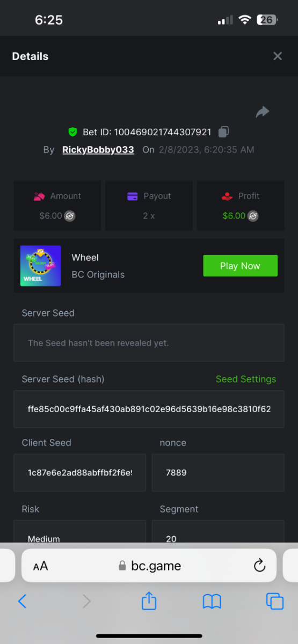Tap the Safari back arrow

[22, 601]
